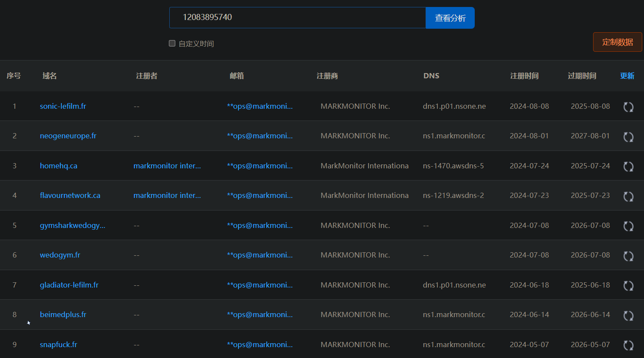Open domain homehq.ca
The height and width of the screenshot is (358, 644).
[59, 166]
